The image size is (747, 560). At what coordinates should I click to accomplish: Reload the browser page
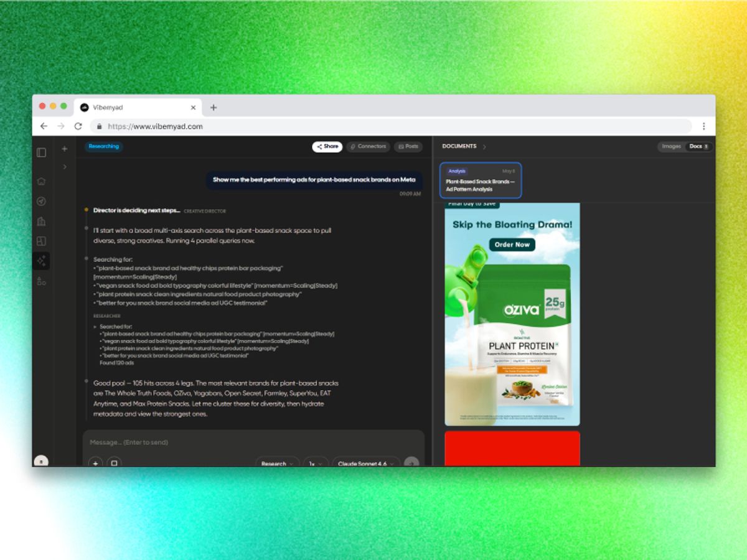[x=78, y=126]
